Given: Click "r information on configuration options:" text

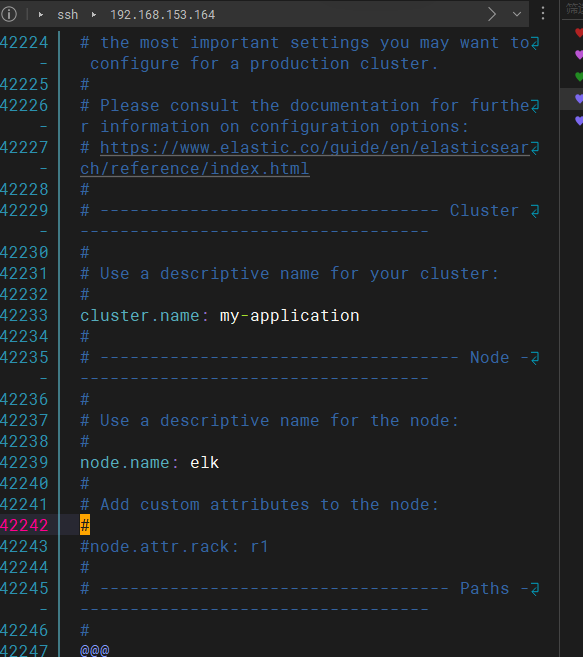Looking at the screenshot, I should (275, 127).
